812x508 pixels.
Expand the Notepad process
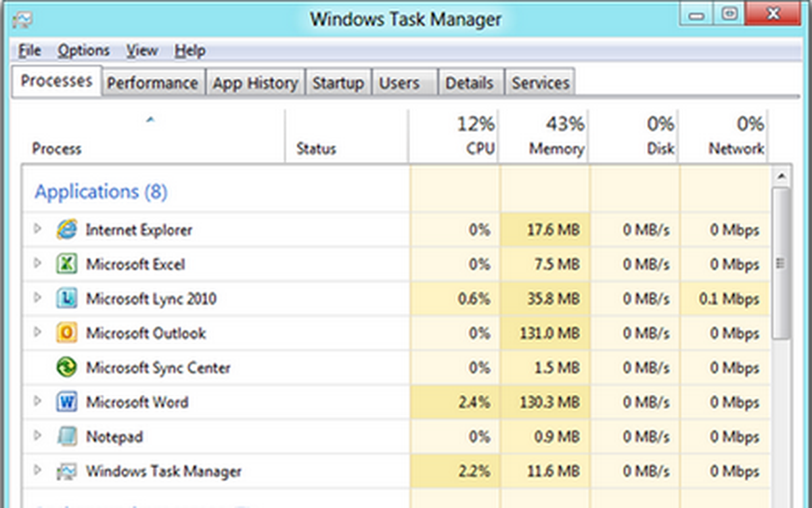click(38, 436)
